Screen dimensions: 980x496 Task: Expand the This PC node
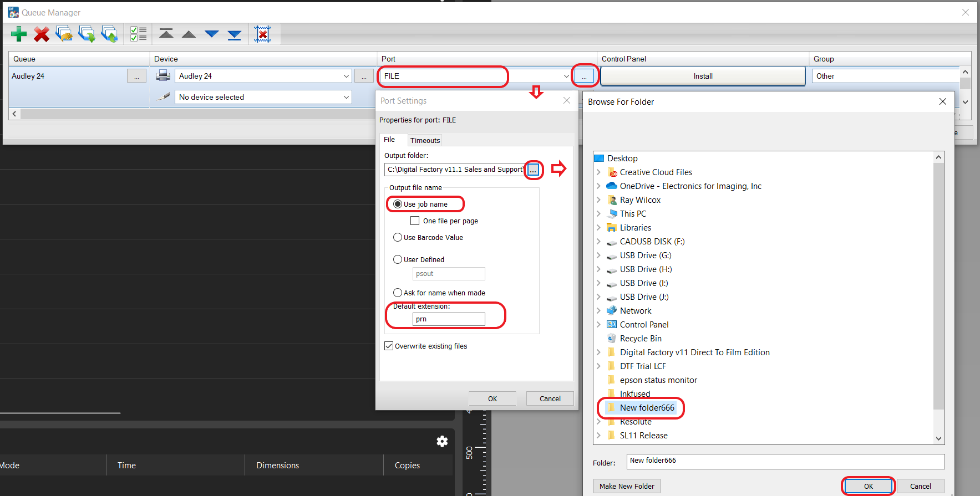tap(598, 213)
